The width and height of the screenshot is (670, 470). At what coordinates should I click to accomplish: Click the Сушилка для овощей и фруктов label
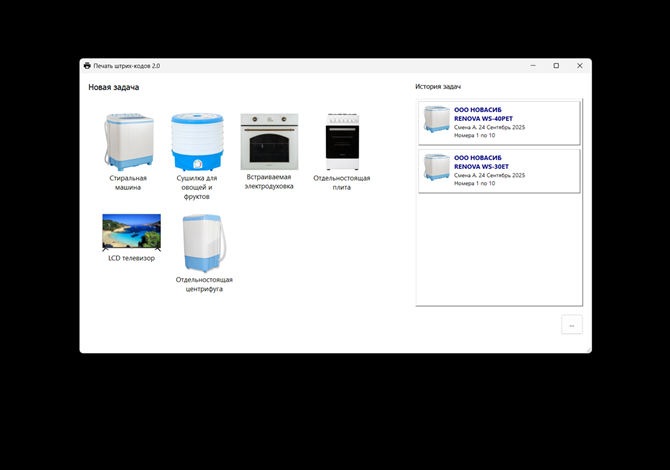(x=197, y=187)
